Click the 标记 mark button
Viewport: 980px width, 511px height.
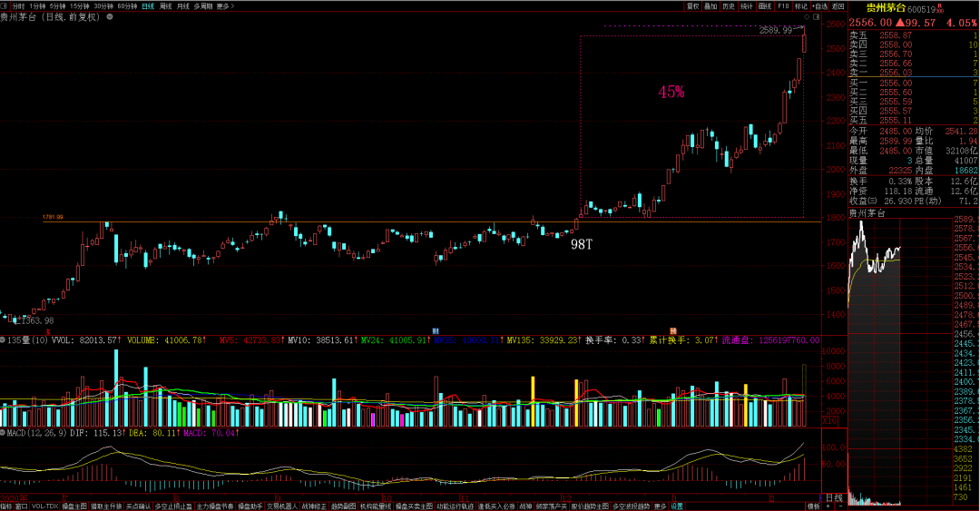tap(801, 6)
